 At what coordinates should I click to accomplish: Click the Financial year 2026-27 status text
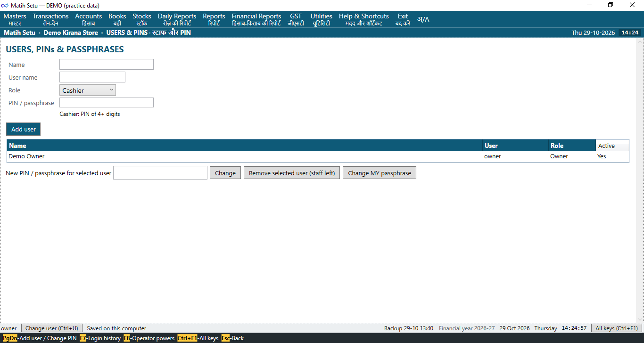[x=467, y=328]
